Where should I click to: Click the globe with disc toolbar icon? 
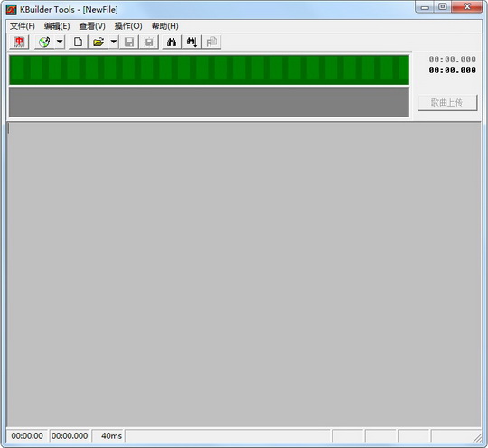(44, 42)
